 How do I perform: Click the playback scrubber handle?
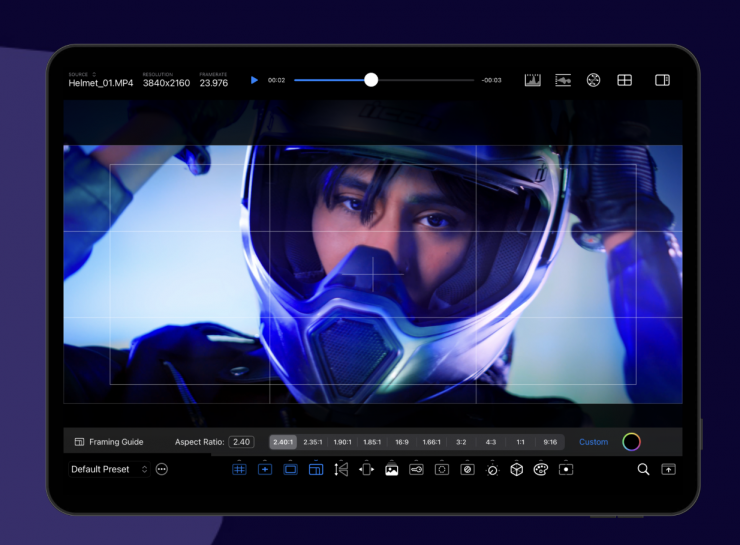pyautogui.click(x=371, y=80)
